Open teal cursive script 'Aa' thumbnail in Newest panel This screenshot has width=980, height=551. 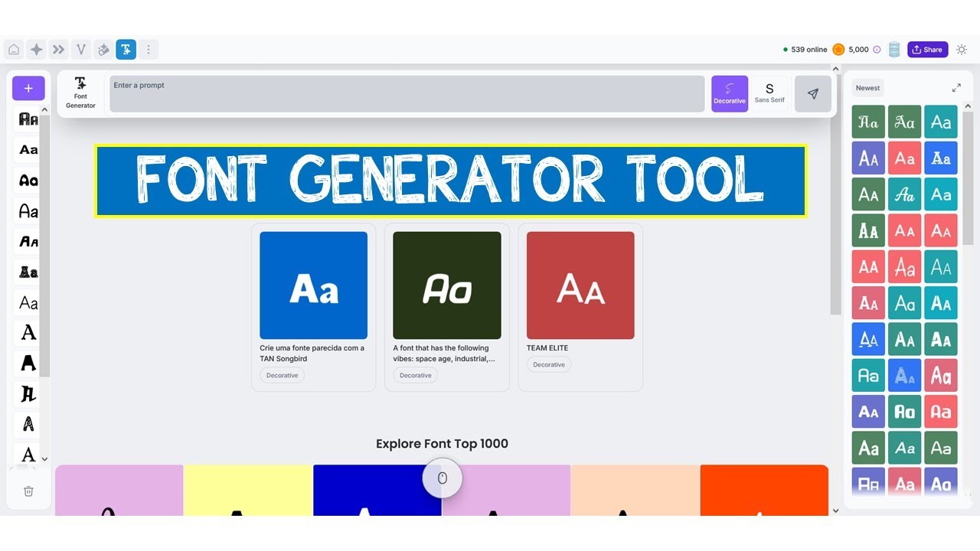coord(905,194)
